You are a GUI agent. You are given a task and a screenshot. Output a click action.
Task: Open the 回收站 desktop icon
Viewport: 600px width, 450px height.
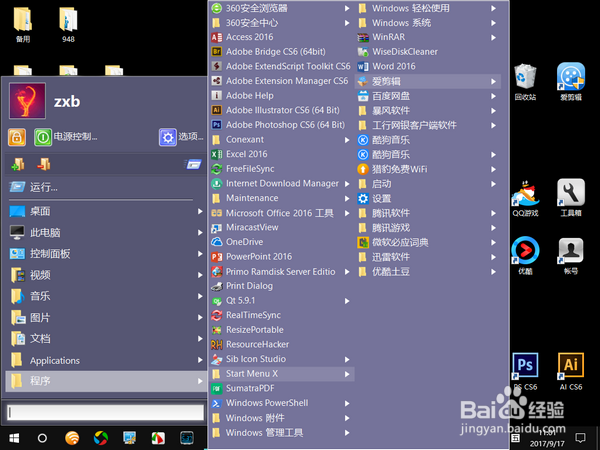point(525,82)
